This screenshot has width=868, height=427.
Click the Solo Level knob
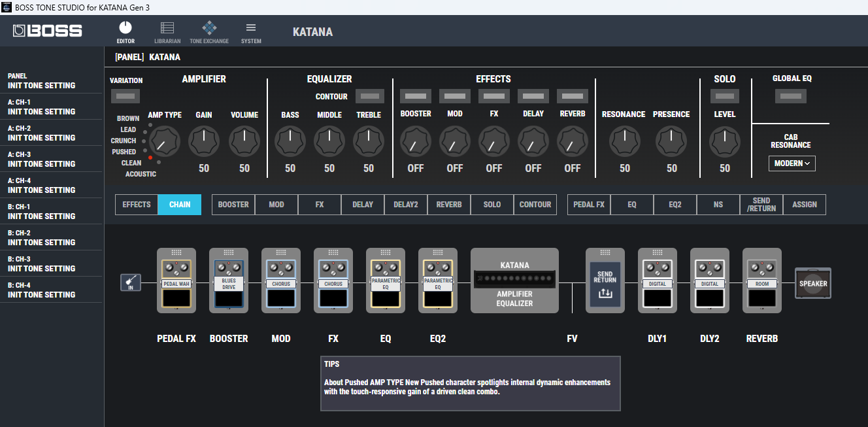coord(725,141)
